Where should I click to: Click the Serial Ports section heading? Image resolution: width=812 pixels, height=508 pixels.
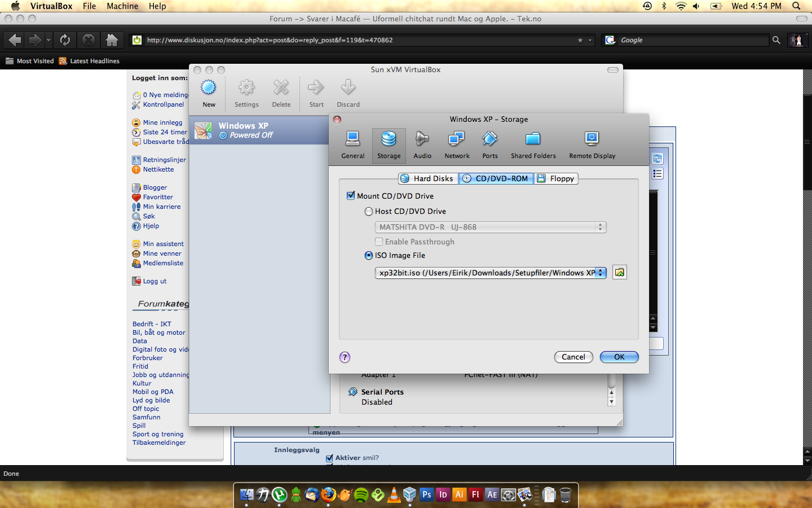[382, 392]
